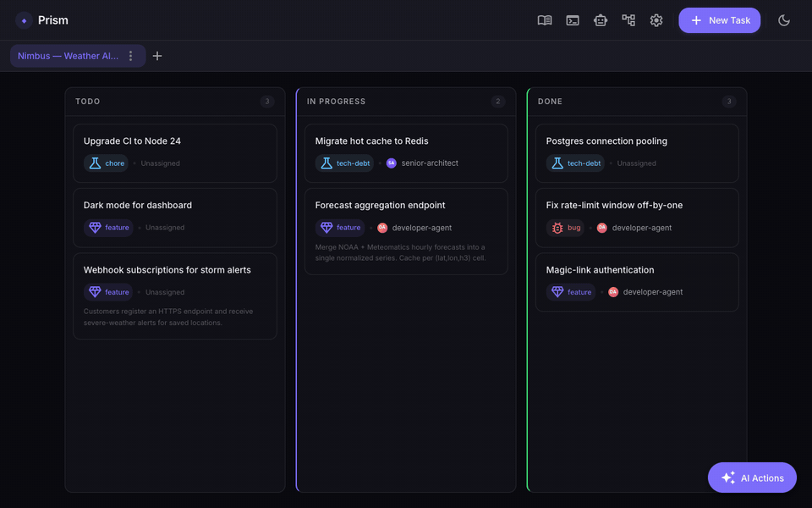Click the chore tag on Upgrade CI card
Viewport: 812px width, 508px height.
[107, 163]
